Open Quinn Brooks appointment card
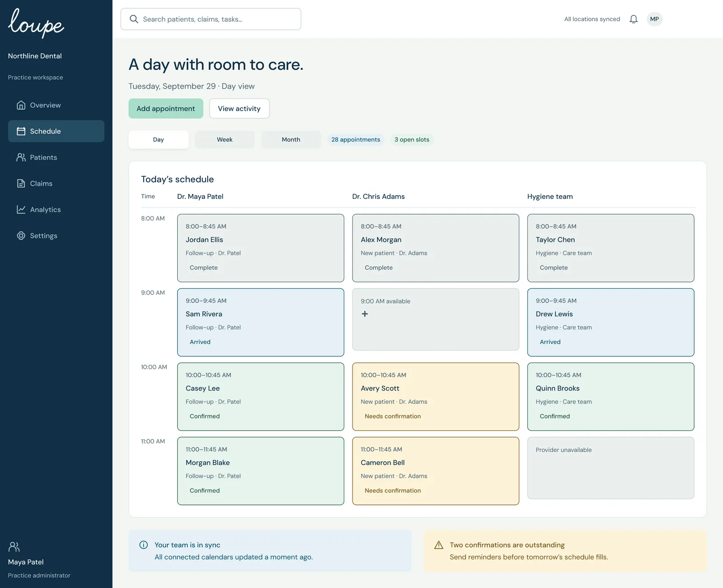This screenshot has width=723, height=588. coord(610,397)
